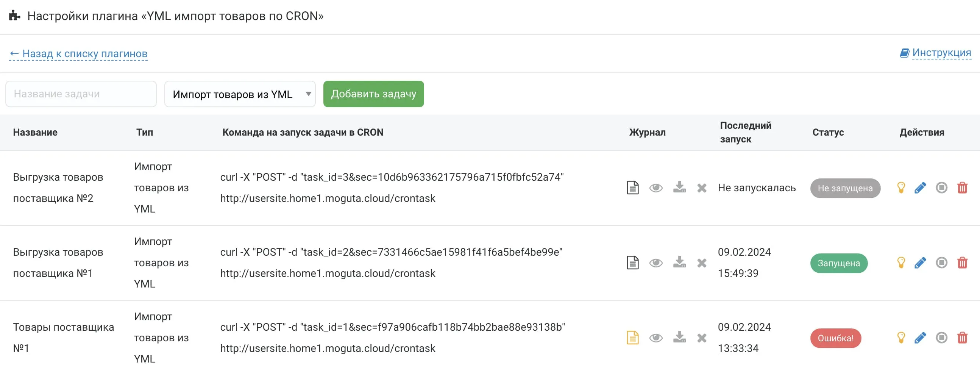This screenshot has width=980, height=372.
Task: Click the Не запускалась last-run cell
Action: (x=757, y=188)
